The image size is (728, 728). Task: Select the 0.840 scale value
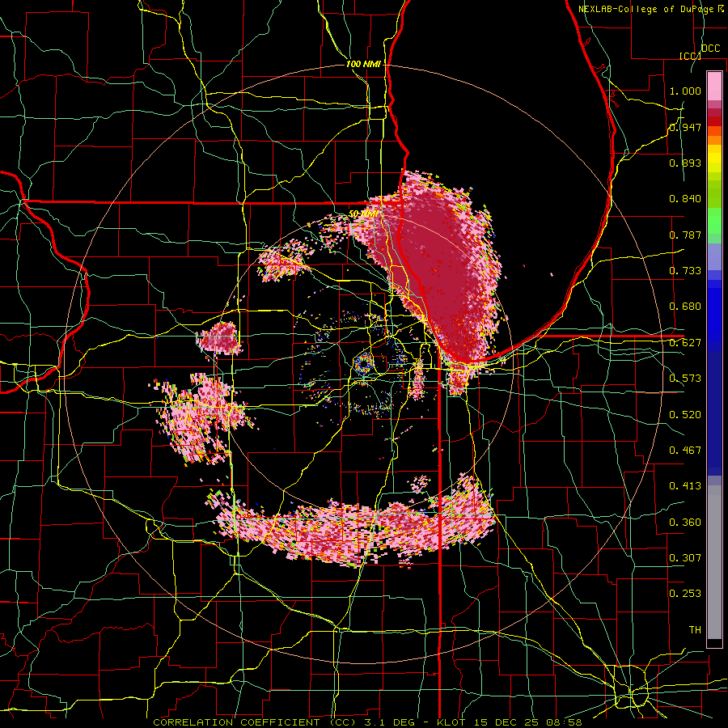pos(685,199)
